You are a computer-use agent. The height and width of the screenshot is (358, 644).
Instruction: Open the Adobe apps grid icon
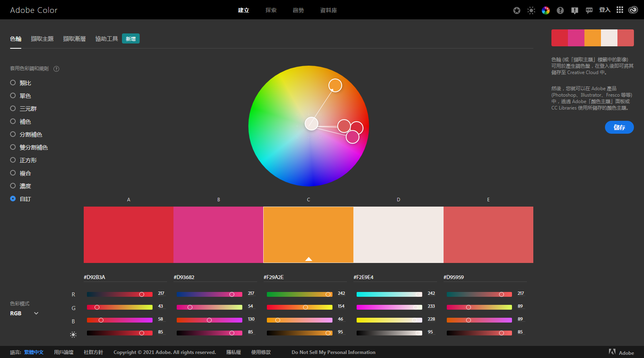pos(620,10)
